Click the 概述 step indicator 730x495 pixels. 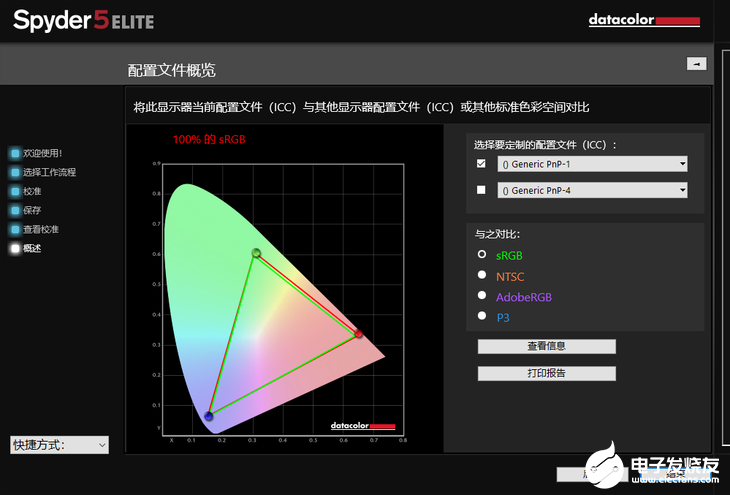[x=15, y=249]
